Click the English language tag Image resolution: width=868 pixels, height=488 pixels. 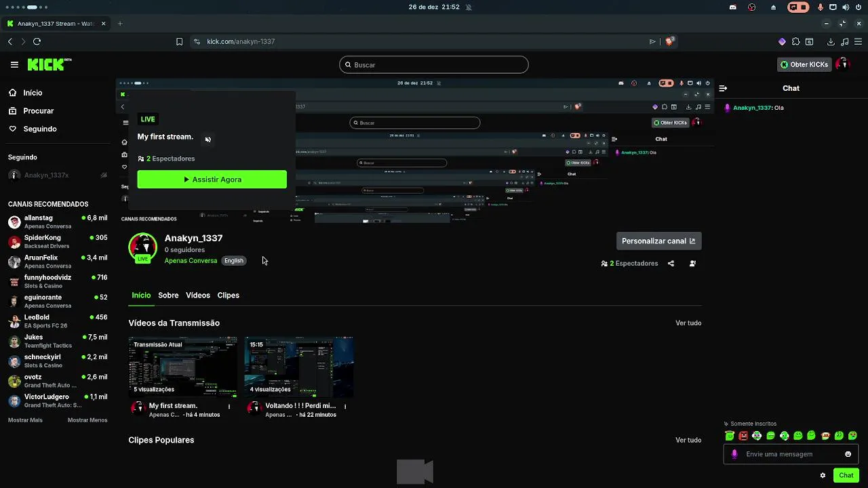(x=233, y=261)
